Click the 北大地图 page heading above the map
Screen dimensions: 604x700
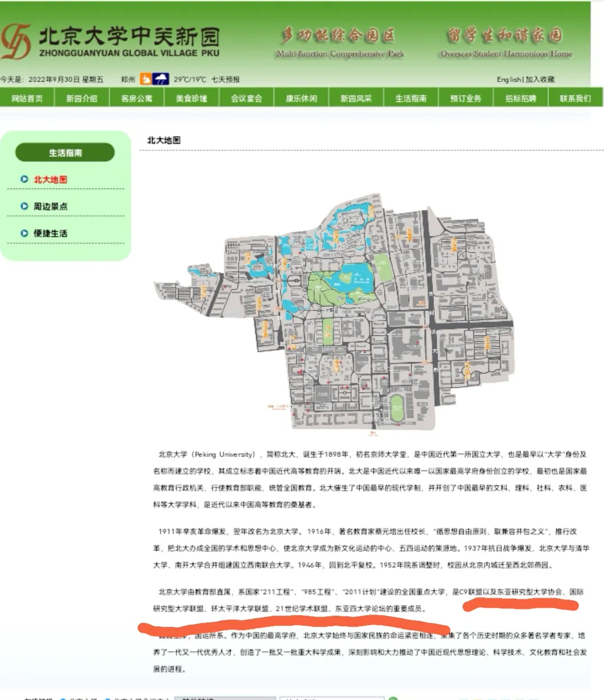(163, 140)
